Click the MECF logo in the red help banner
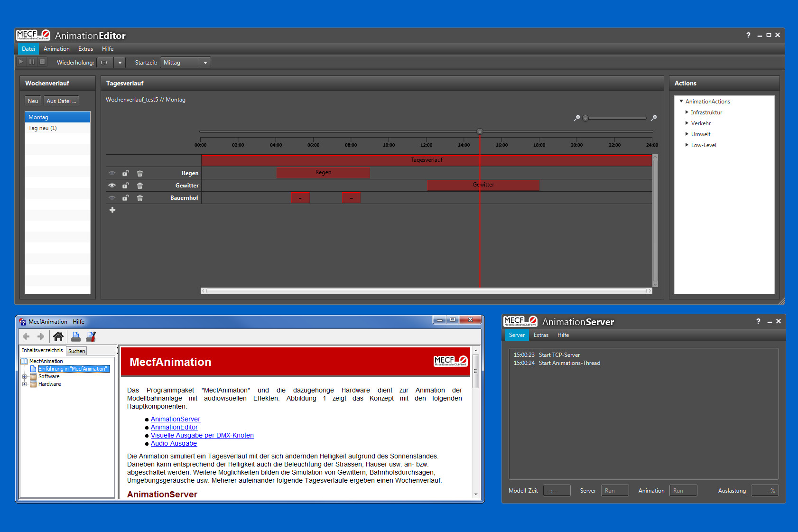The image size is (798, 532). pyautogui.click(x=451, y=361)
